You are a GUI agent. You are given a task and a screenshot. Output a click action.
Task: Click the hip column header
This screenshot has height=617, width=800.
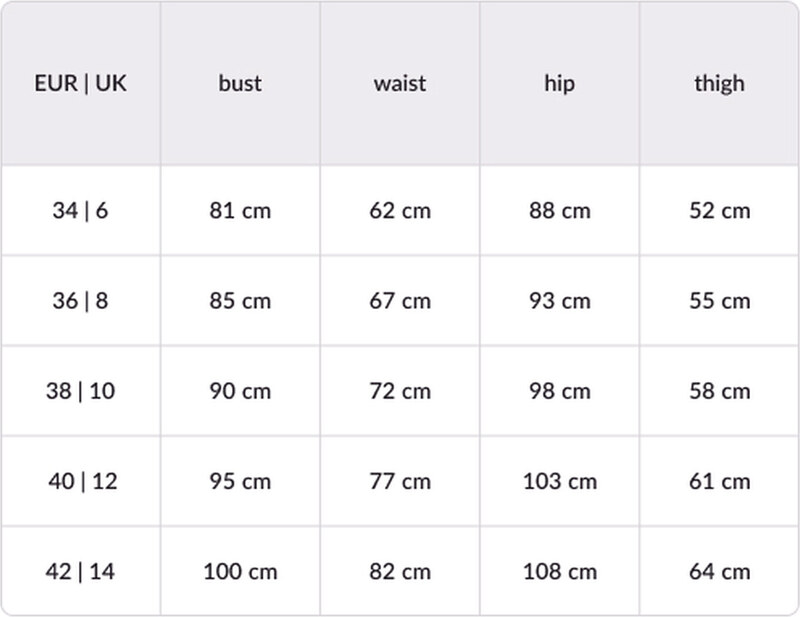[x=560, y=83]
